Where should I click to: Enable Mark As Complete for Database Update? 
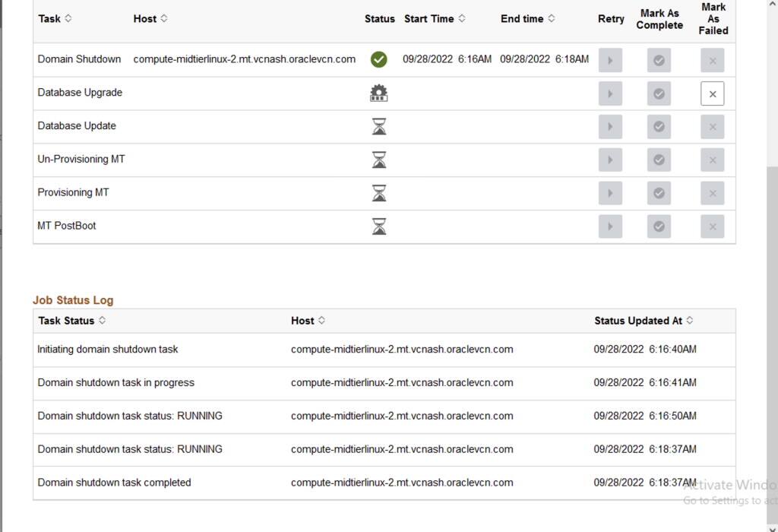coord(659,126)
